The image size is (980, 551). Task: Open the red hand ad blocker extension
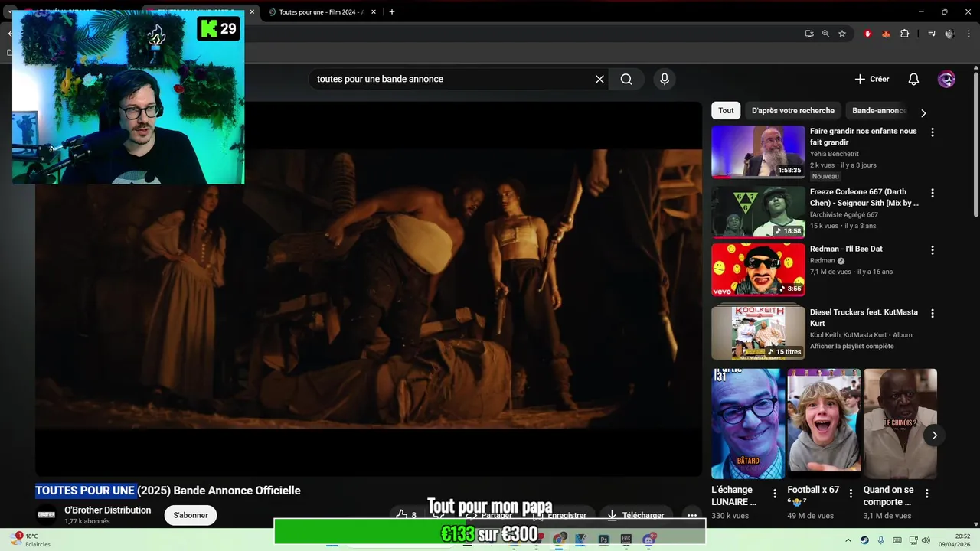[x=867, y=34]
